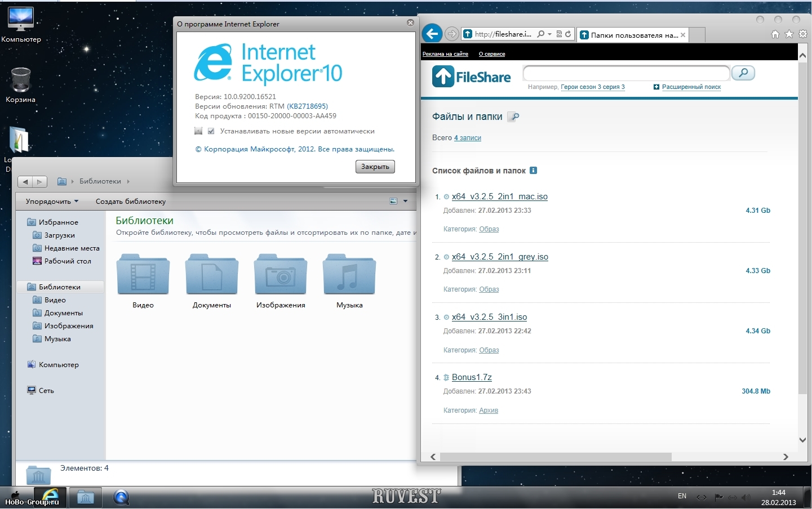
Task: Click the Internet Explorer back arrow button
Action: pos(432,34)
